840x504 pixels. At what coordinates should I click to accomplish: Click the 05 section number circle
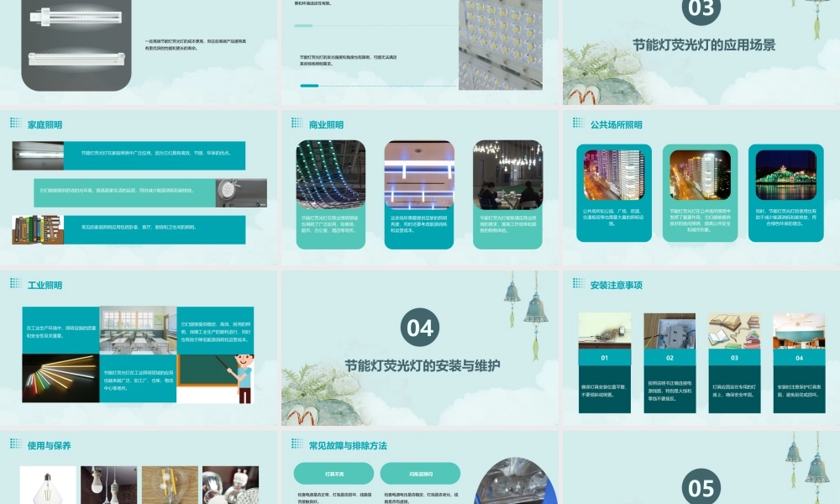[x=701, y=486]
